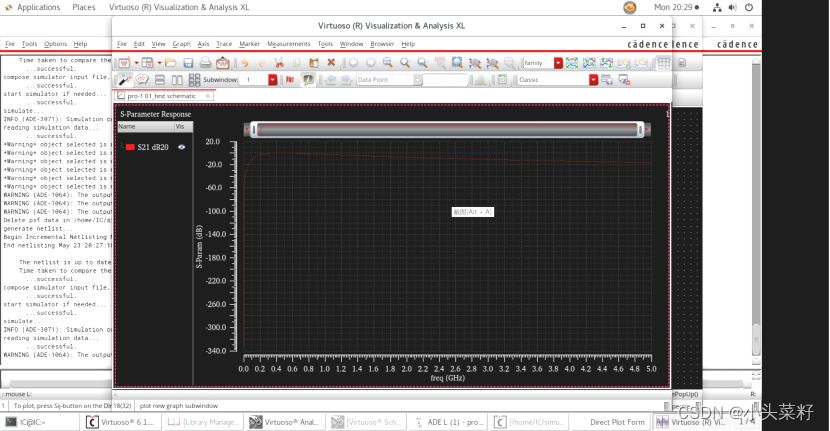Image resolution: width=830 pixels, height=431 pixels.
Task: Open the Subwindow number dropdown
Action: click(273, 80)
